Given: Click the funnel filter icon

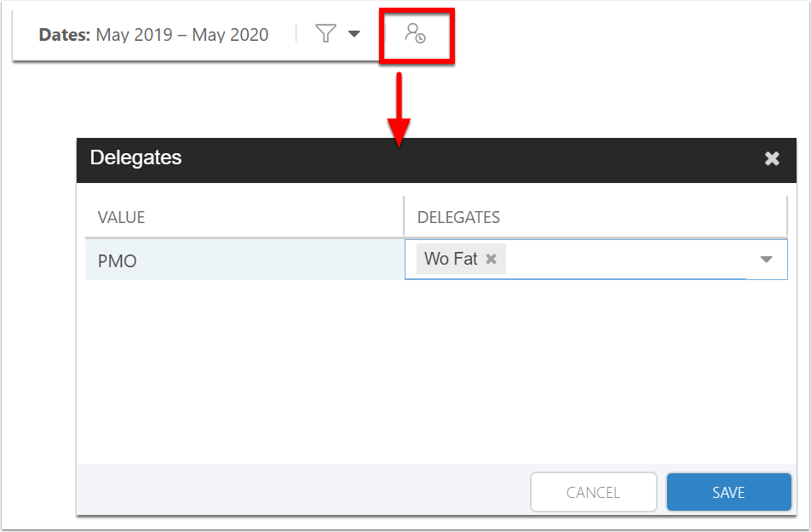Looking at the screenshot, I should click(325, 33).
